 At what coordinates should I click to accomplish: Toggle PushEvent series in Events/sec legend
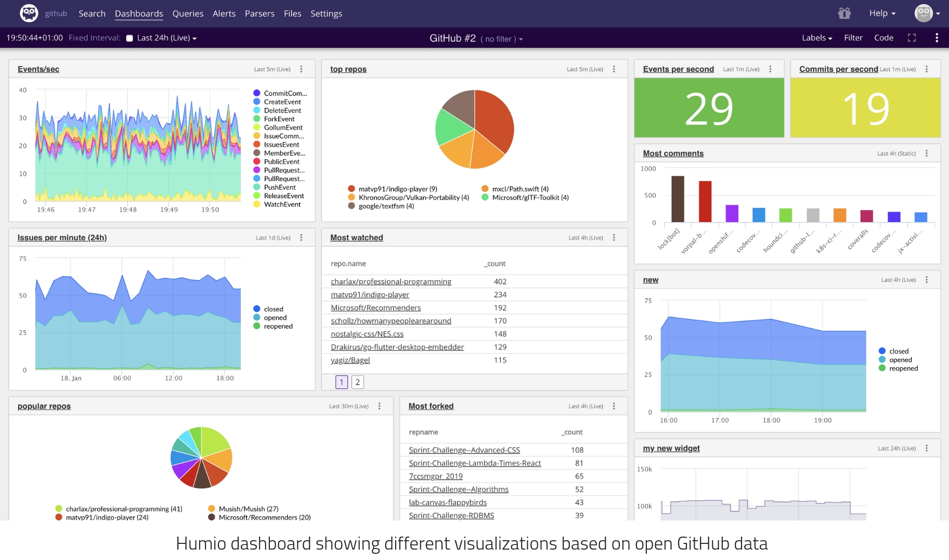(x=275, y=187)
